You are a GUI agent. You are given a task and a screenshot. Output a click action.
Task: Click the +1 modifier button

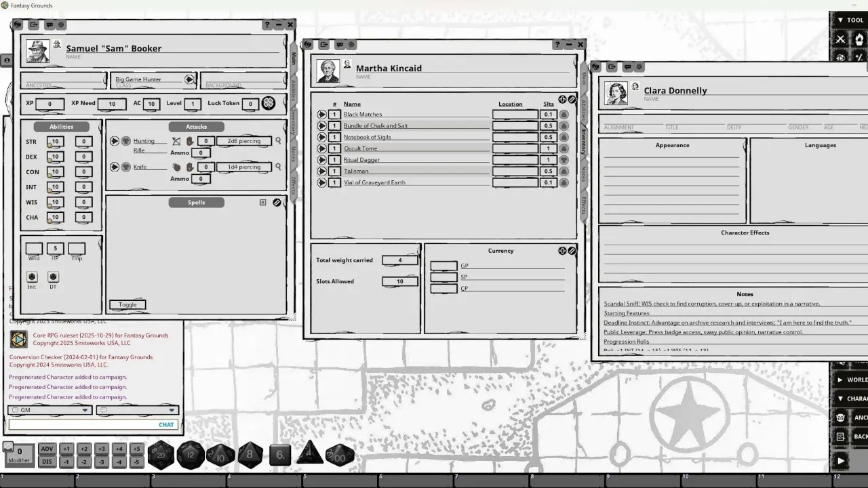[x=66, y=449]
